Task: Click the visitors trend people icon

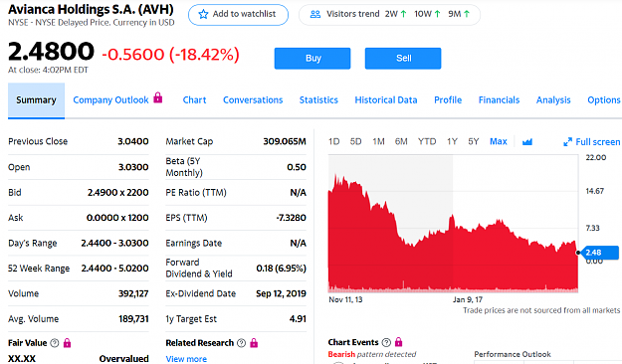Action: (315, 14)
